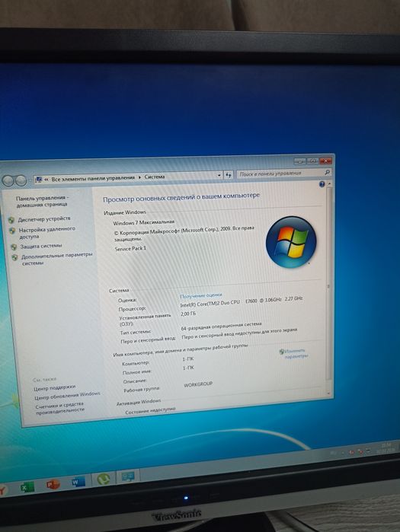Open Excel from the taskbar
This screenshot has width=400, height=532.
(x=27, y=488)
